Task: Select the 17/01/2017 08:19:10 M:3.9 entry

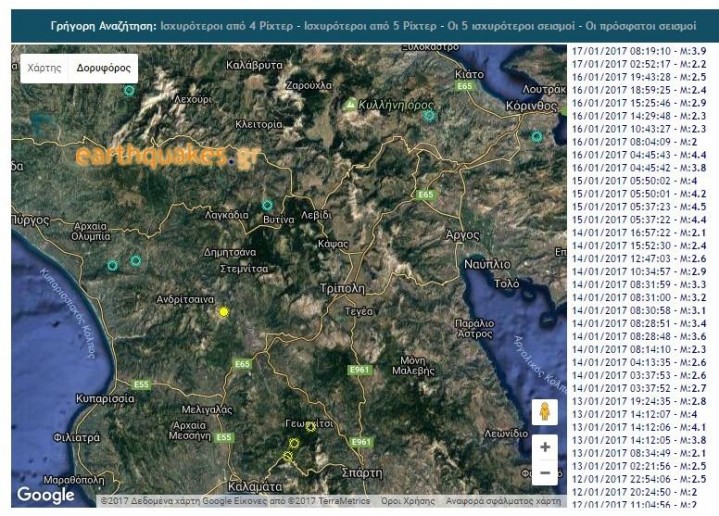Action: pyautogui.click(x=640, y=50)
